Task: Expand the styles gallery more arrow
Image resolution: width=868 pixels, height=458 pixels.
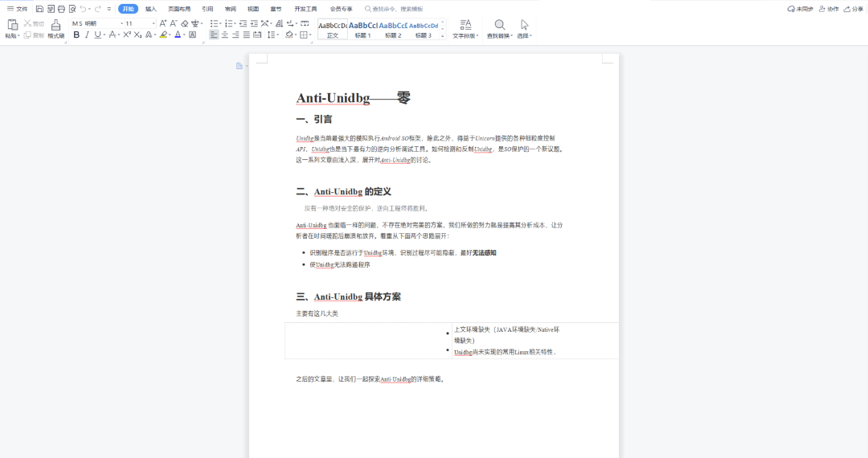Action: [x=443, y=36]
